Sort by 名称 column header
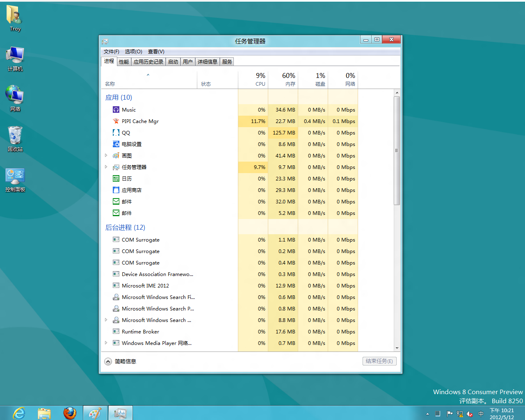 click(x=149, y=80)
